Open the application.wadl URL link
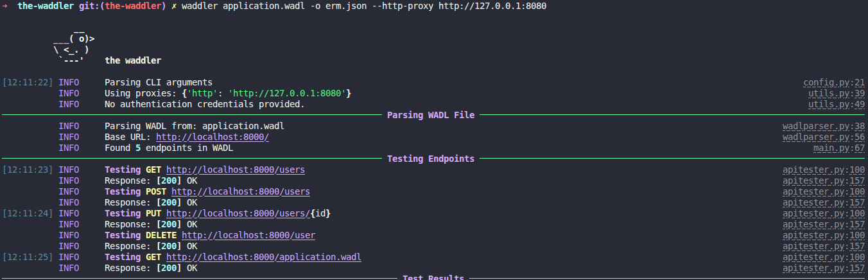This screenshot has width=868, height=280. (x=264, y=258)
